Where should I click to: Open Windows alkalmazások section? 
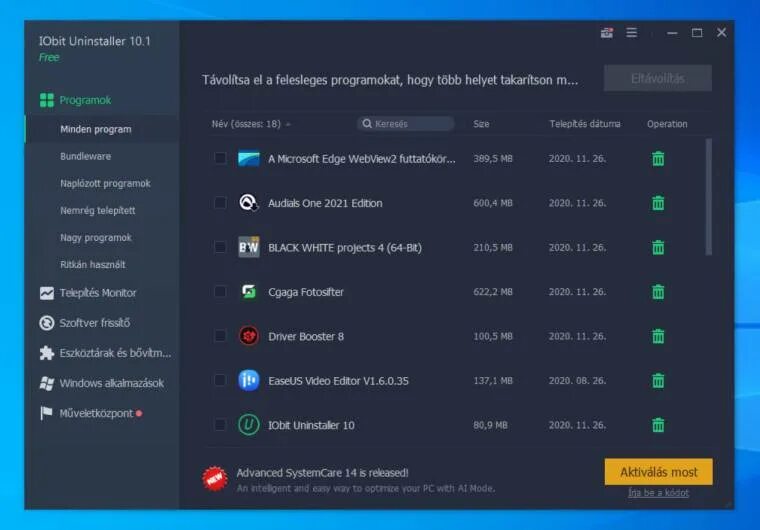tap(111, 383)
